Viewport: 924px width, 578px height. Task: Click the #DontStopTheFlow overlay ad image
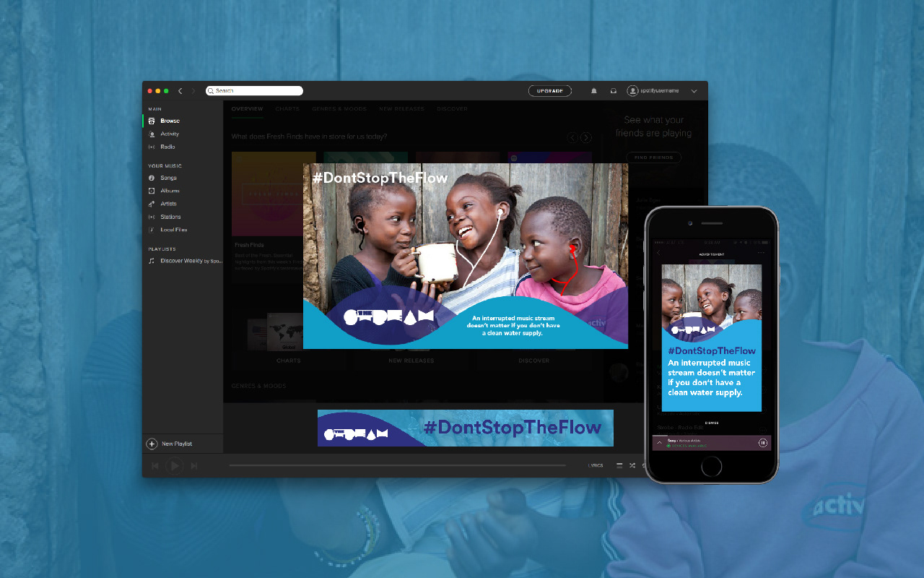(x=466, y=256)
